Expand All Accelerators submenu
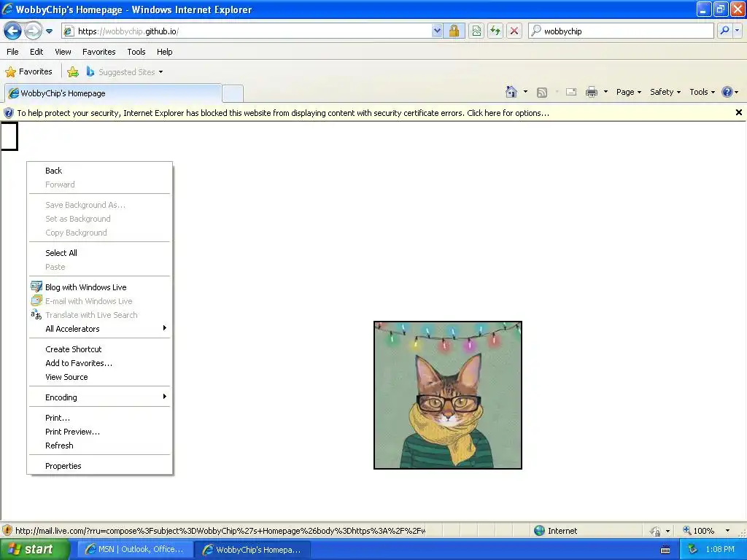This screenshot has width=747, height=560. 99,329
